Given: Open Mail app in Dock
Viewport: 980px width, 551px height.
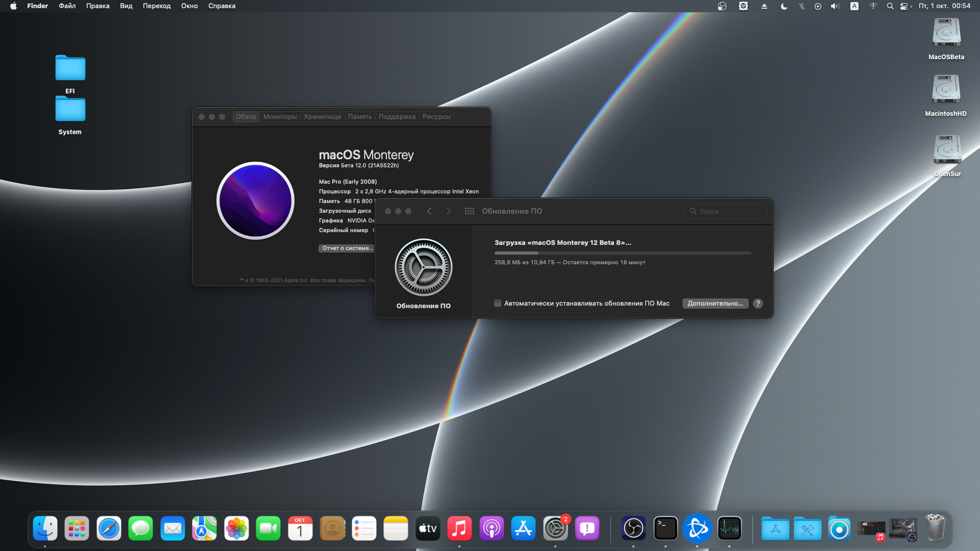Looking at the screenshot, I should (x=173, y=529).
